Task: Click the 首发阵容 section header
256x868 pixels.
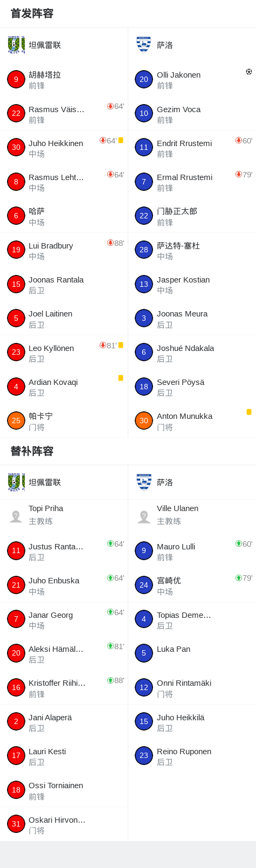Action: click(32, 13)
